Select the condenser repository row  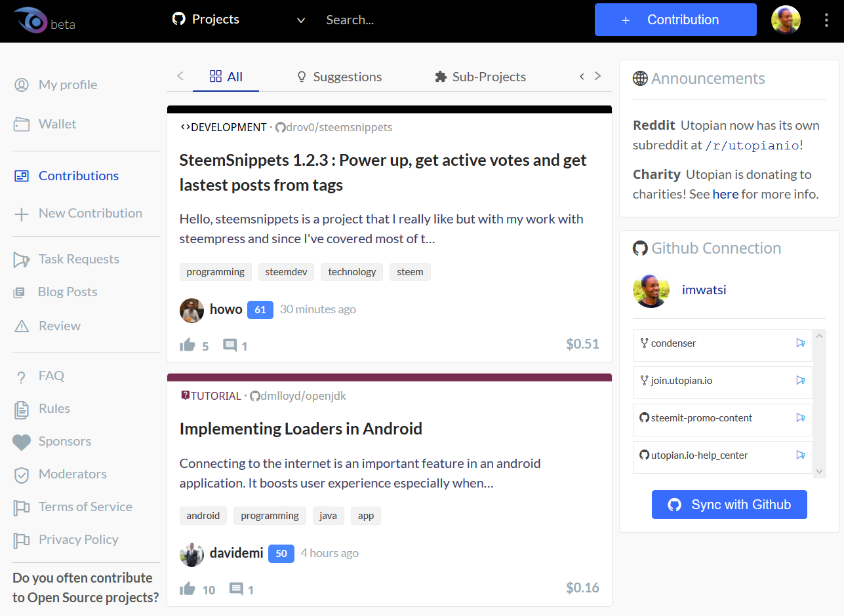point(723,345)
